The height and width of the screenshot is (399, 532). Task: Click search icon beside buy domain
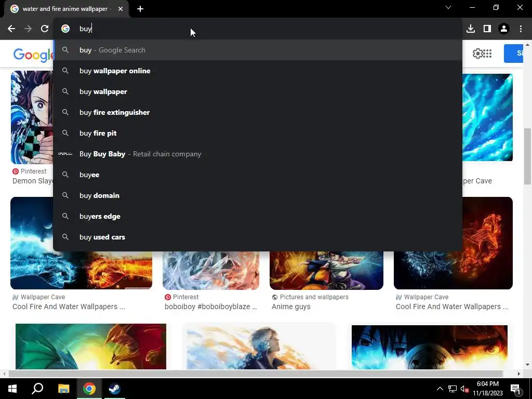tap(65, 195)
